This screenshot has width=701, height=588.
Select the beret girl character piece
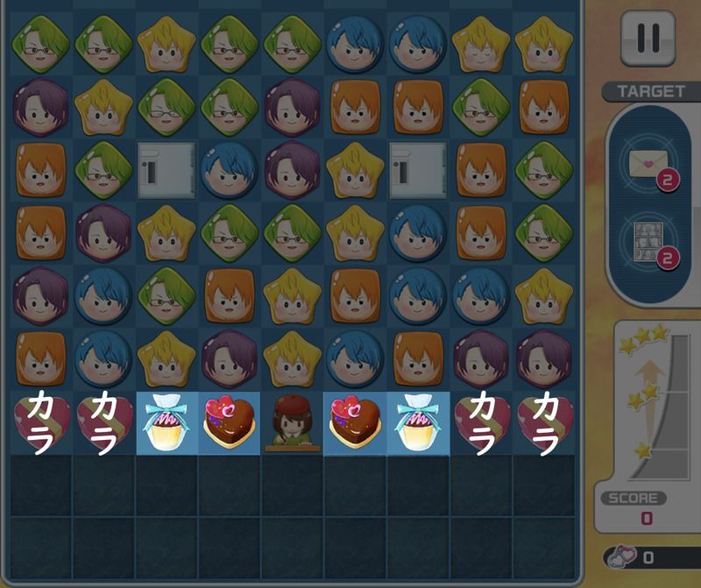click(x=292, y=422)
